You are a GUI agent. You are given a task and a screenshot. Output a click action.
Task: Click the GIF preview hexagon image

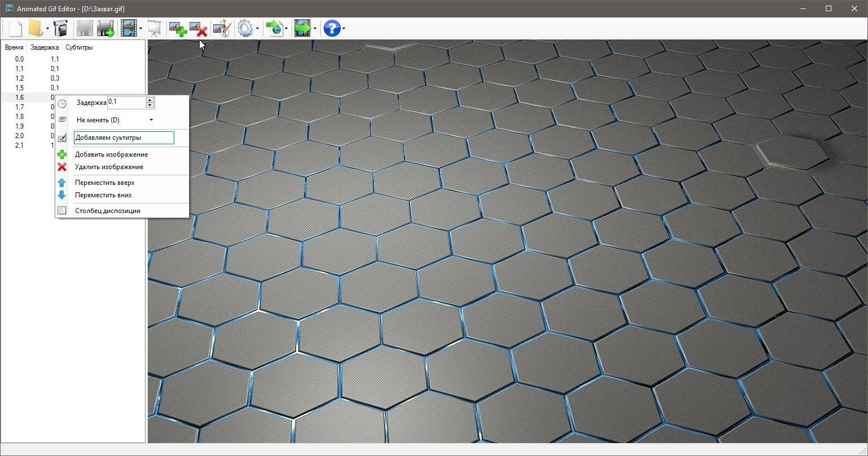point(507,241)
